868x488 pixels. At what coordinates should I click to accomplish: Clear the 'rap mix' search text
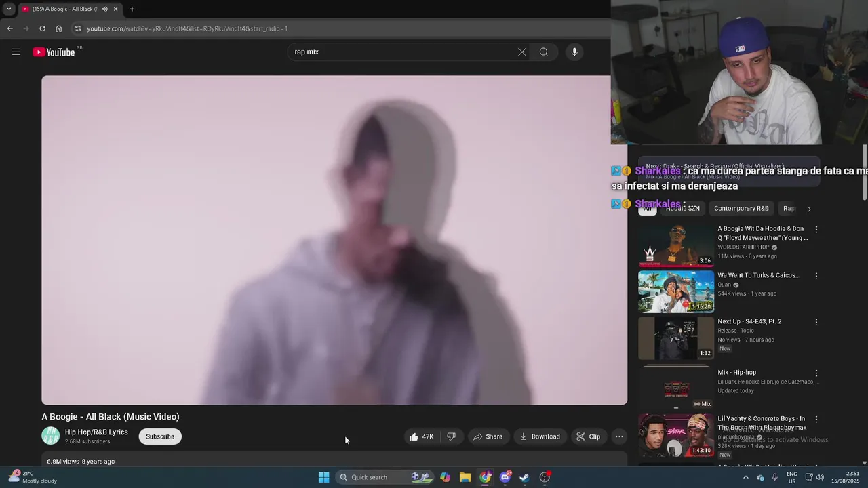point(522,52)
